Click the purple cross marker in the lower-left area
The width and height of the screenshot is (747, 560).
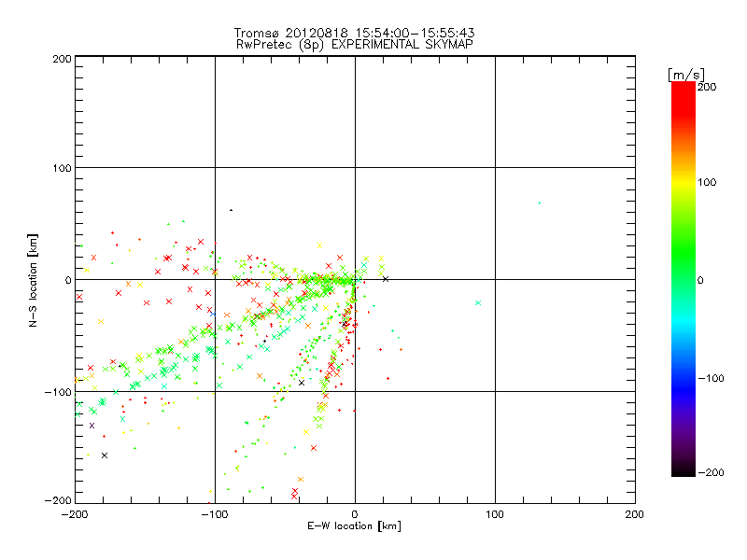92,426
